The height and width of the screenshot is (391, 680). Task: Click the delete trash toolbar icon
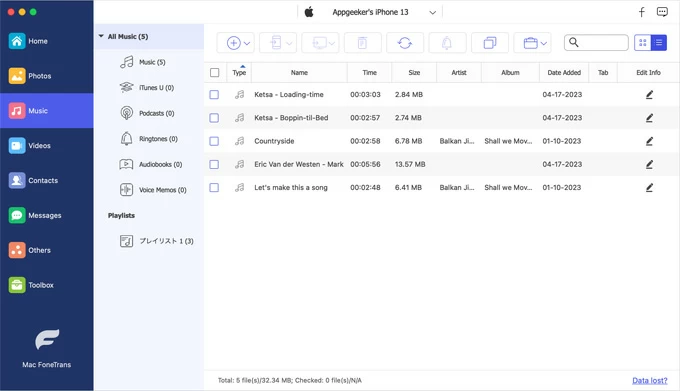click(x=363, y=43)
